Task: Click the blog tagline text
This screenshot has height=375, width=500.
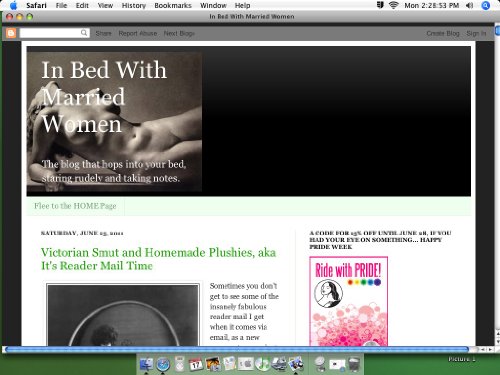Action: point(114,171)
